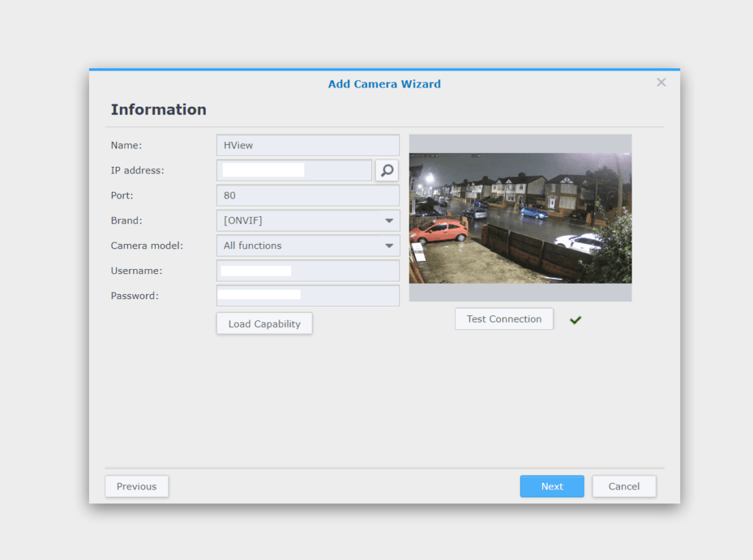Click the Information section heading
753x560 pixels.
click(x=158, y=110)
